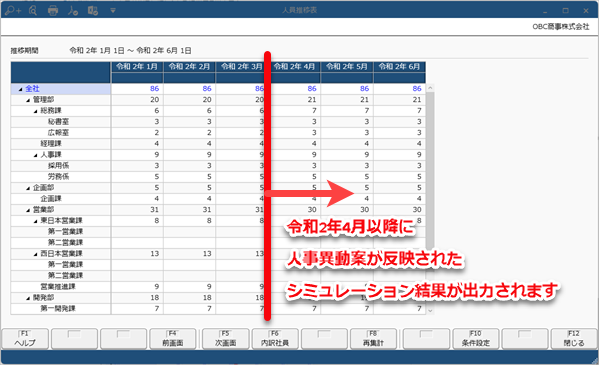Select the 令和 2年 2月 column header
The image size is (599, 365).
[x=189, y=67]
